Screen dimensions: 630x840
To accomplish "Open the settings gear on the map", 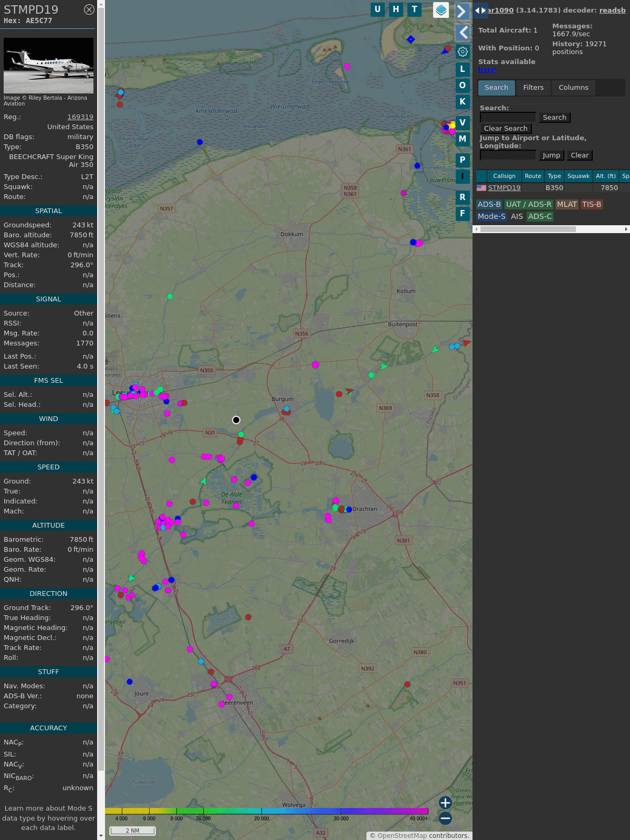I will [463, 51].
